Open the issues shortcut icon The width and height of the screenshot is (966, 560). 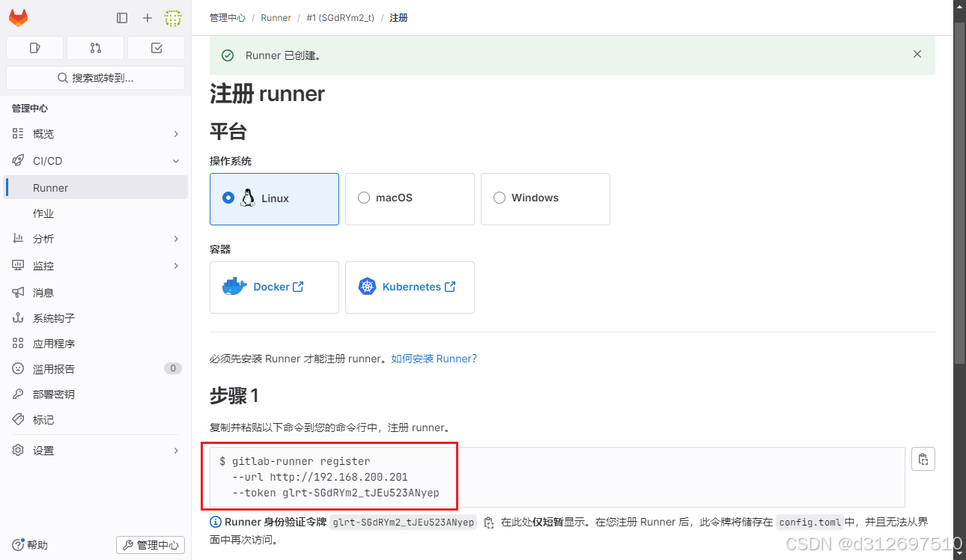34,48
